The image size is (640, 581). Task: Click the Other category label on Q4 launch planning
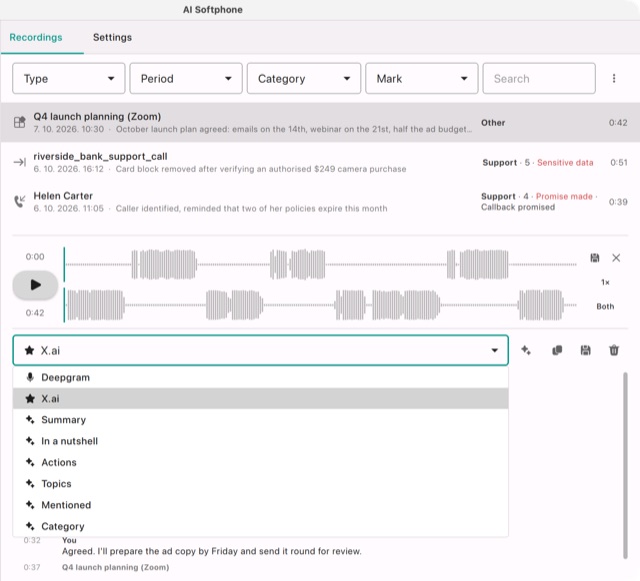pyautogui.click(x=493, y=122)
